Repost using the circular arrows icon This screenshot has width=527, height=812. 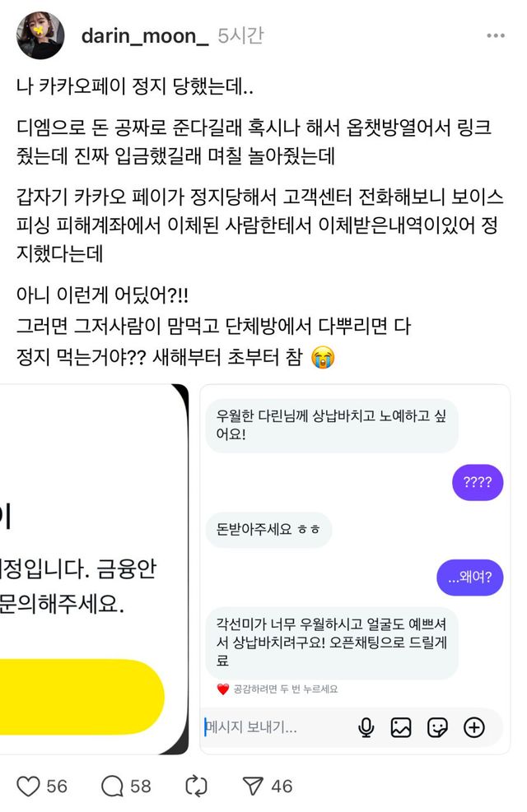pyautogui.click(x=197, y=786)
